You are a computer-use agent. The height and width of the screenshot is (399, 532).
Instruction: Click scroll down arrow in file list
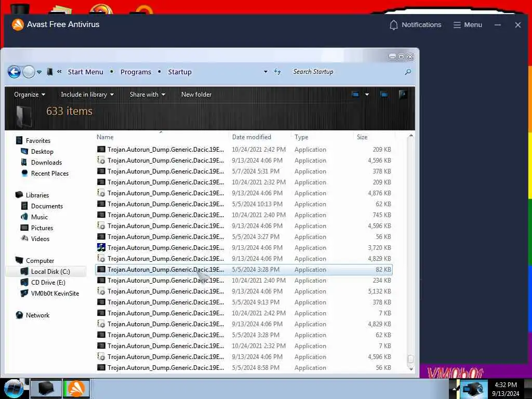pyautogui.click(x=411, y=369)
